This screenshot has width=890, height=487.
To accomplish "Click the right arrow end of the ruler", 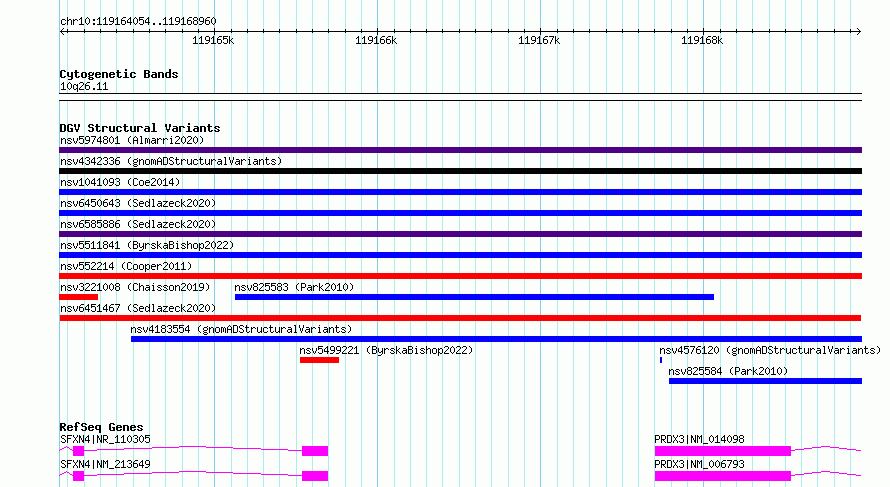I will coord(858,31).
